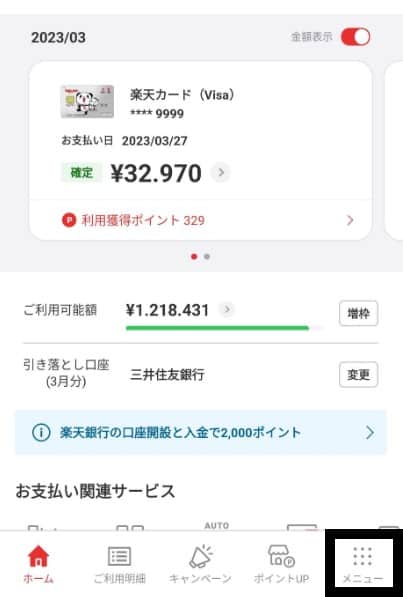Click the 変更 button for withdrawal account
Viewport: 403px width, 597px height.
pyautogui.click(x=358, y=375)
